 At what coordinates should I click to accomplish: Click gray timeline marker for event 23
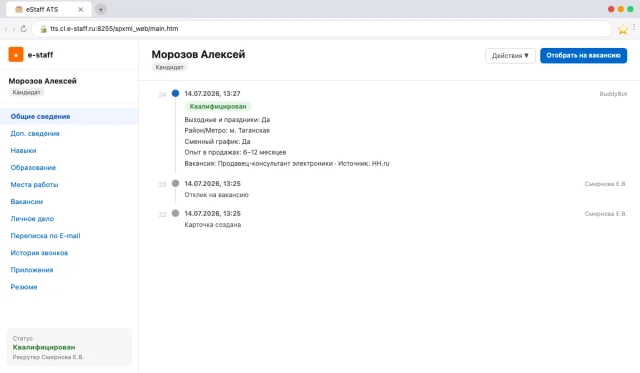click(x=176, y=183)
